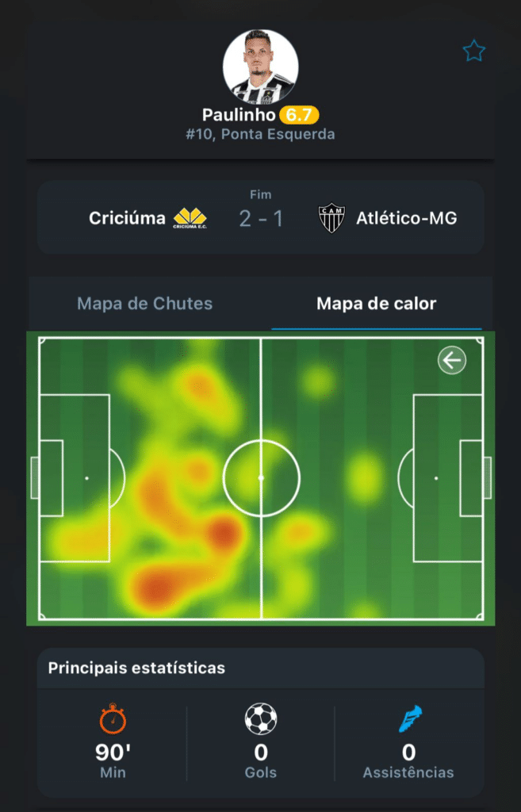Viewport: 521px width, 812px height.
Task: Click the stopwatch minutes icon
Action: 113,718
